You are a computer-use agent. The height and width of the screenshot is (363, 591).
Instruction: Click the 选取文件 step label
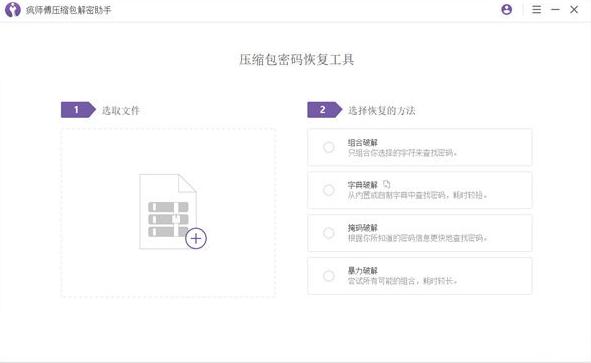tap(121, 110)
